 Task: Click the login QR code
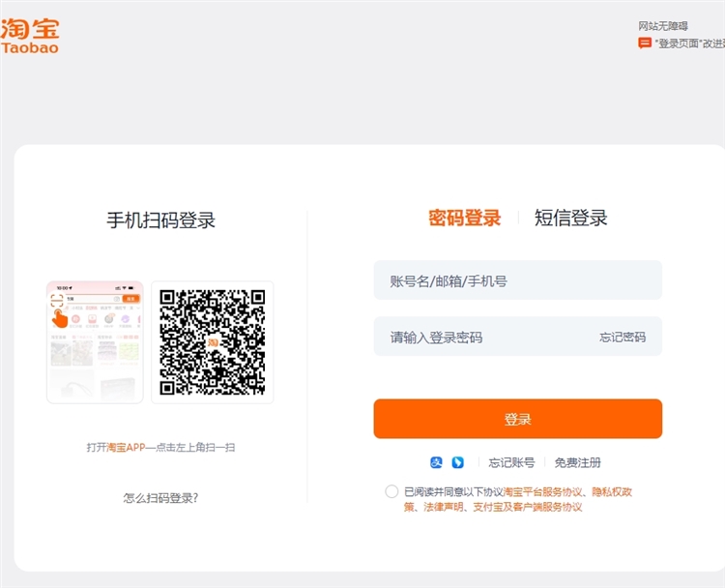click(213, 342)
